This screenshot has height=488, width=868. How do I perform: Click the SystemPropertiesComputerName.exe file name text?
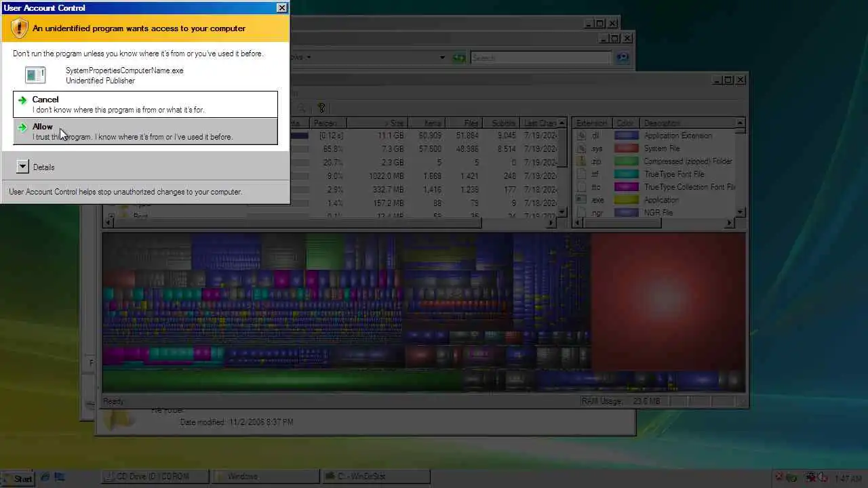[x=124, y=70]
